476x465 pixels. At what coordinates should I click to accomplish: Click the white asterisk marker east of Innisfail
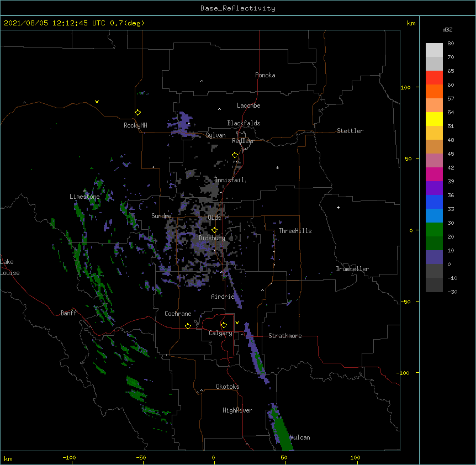(x=277, y=168)
